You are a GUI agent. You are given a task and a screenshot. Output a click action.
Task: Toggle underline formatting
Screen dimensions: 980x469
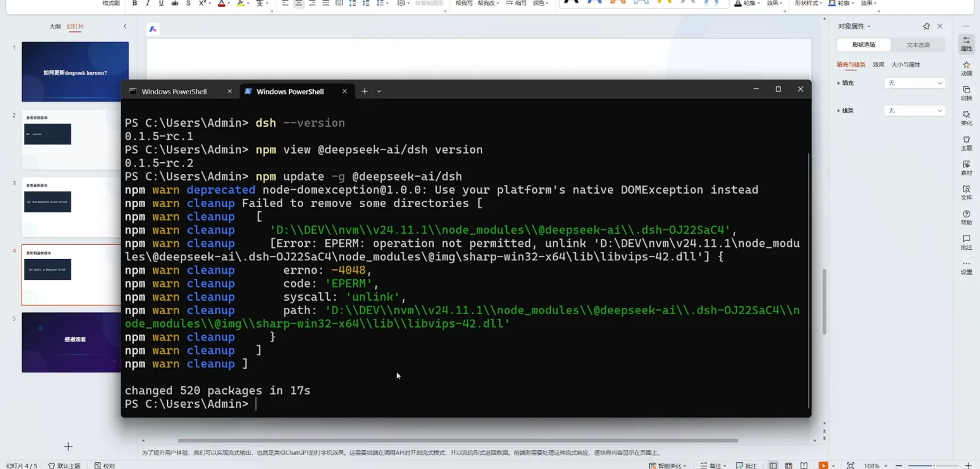[x=161, y=3]
